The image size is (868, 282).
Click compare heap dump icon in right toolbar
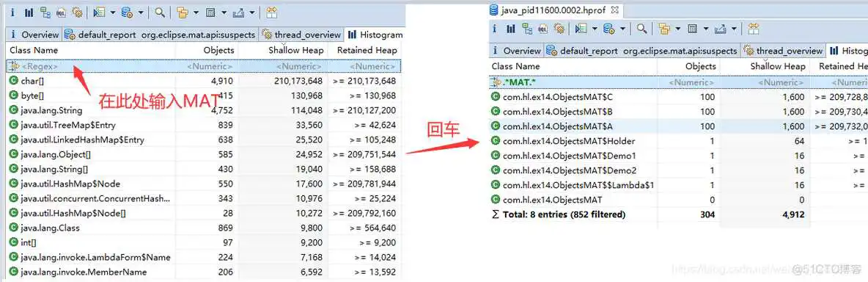tap(754, 28)
